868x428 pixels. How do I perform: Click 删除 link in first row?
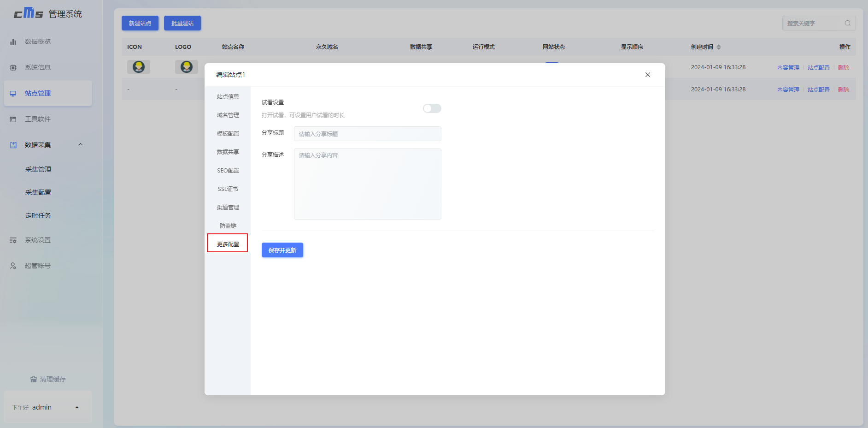point(844,67)
